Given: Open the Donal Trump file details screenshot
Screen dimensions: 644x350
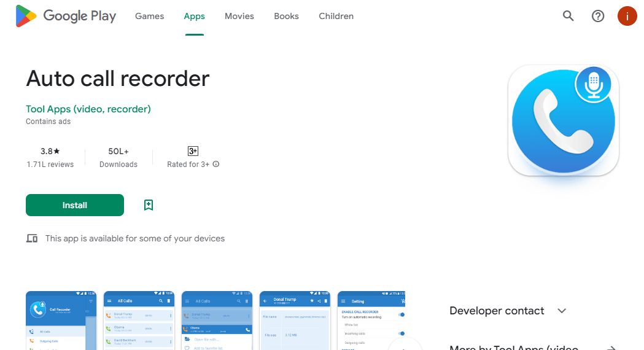Looking at the screenshot, I should pyautogui.click(x=295, y=321).
